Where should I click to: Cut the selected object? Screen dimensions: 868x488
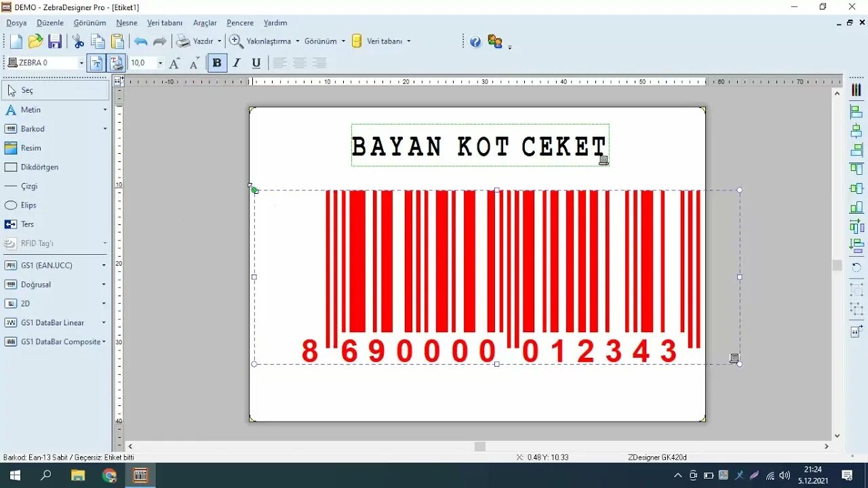click(x=79, y=41)
